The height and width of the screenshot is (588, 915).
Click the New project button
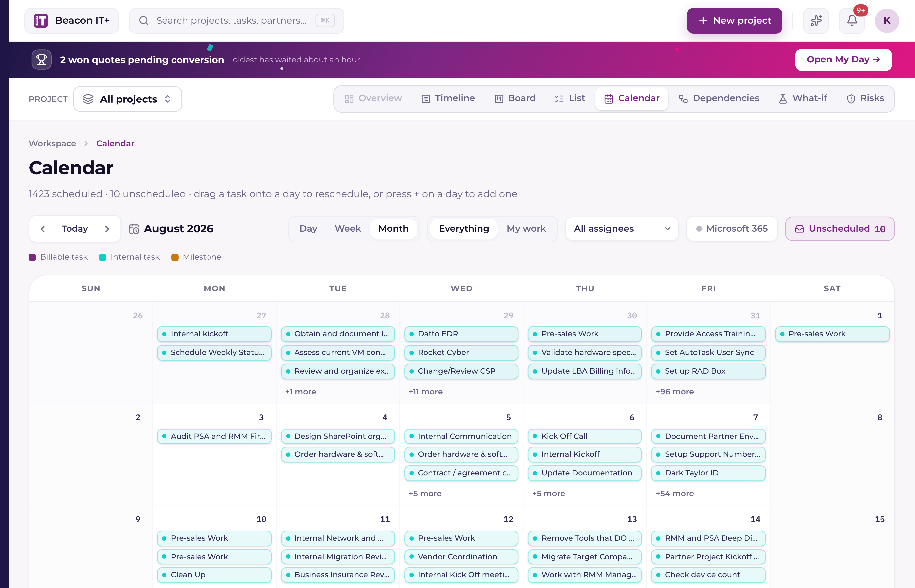click(734, 21)
